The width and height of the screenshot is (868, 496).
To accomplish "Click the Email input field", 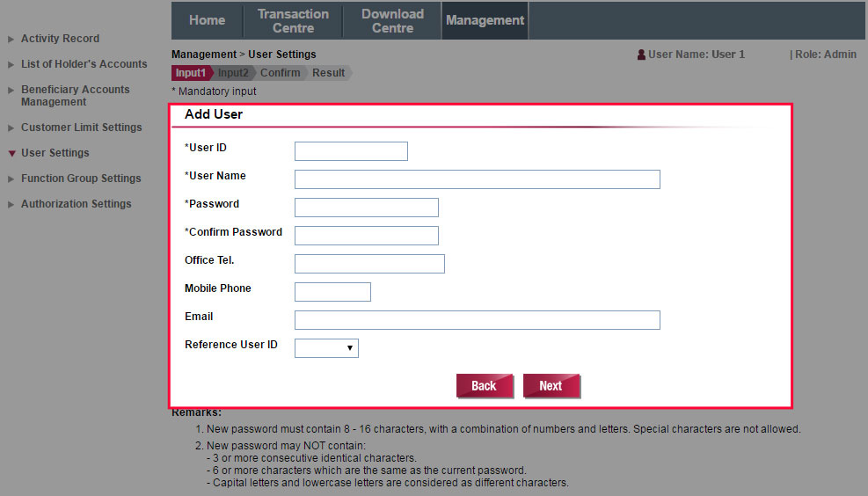I will [x=478, y=320].
